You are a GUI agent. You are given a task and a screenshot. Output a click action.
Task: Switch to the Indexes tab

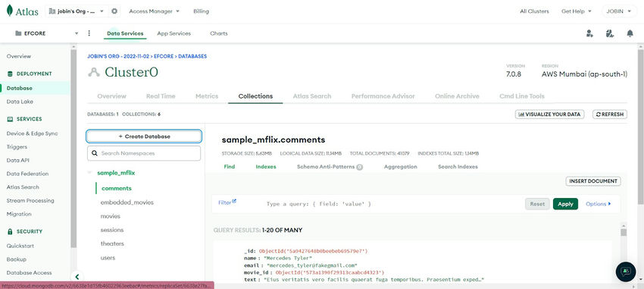266,167
